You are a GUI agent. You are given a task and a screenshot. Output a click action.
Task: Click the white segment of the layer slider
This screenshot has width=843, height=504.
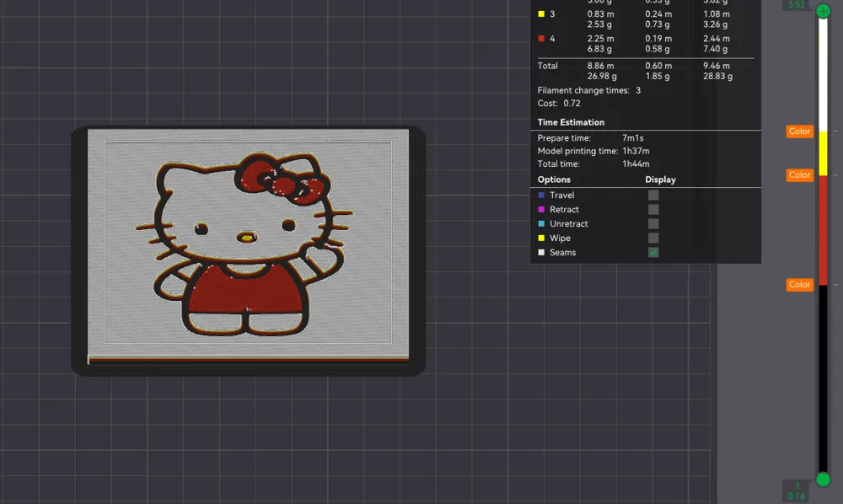pos(823,74)
